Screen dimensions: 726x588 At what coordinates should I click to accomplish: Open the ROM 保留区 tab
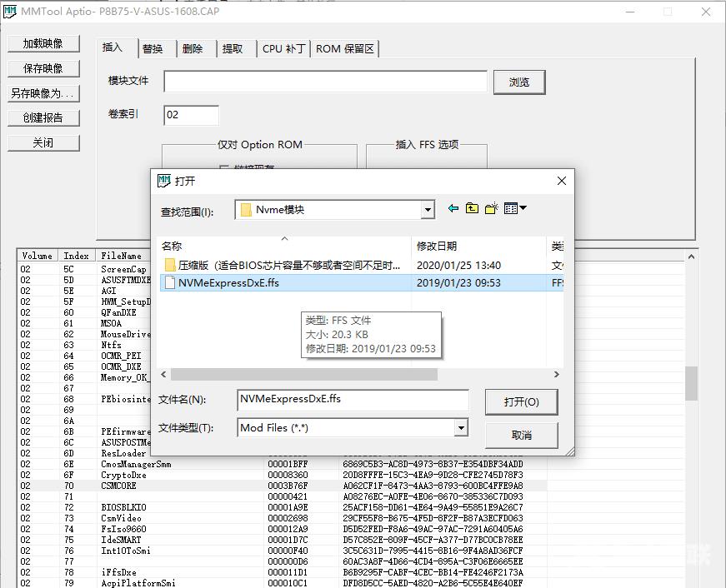344,48
